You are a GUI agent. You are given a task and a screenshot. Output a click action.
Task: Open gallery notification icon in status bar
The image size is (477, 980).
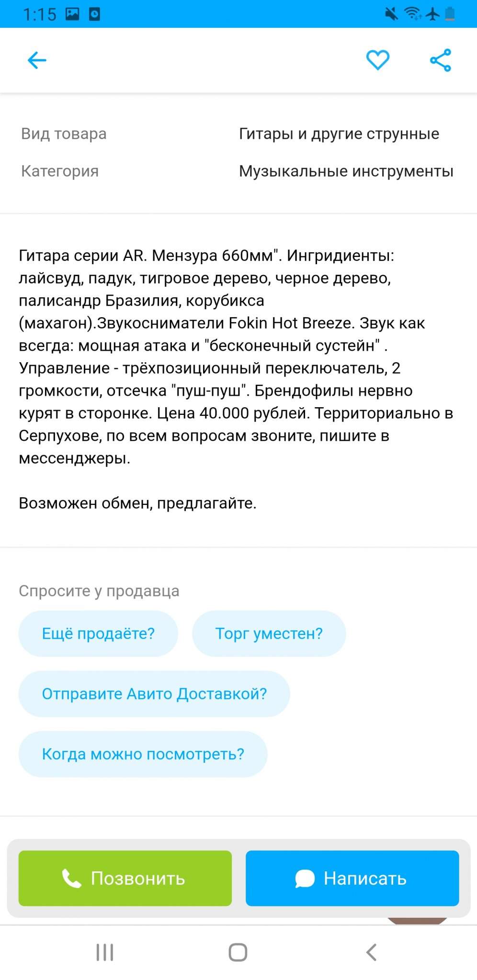tap(72, 14)
